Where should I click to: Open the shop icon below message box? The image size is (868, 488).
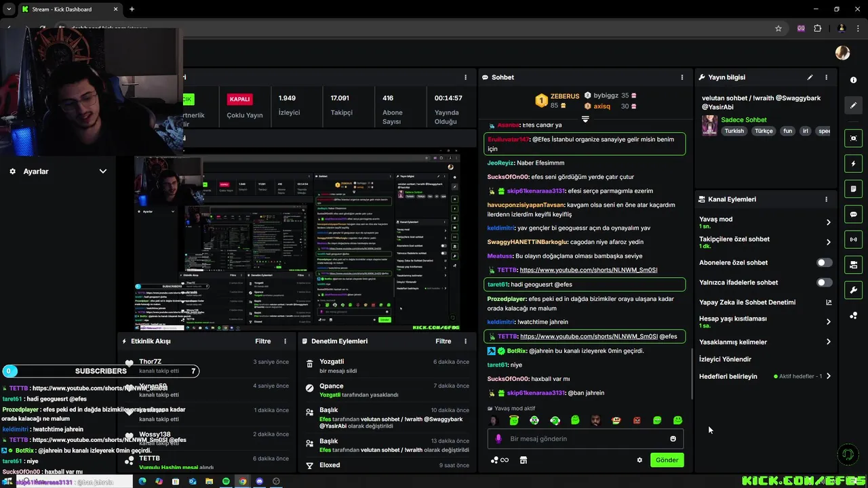(x=523, y=460)
